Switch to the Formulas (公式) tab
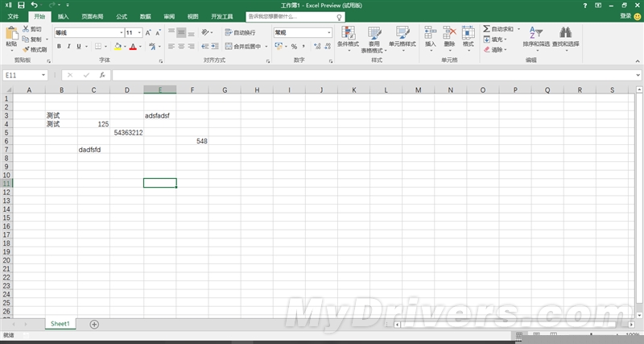Screen dimensions: 644x344 122,16
